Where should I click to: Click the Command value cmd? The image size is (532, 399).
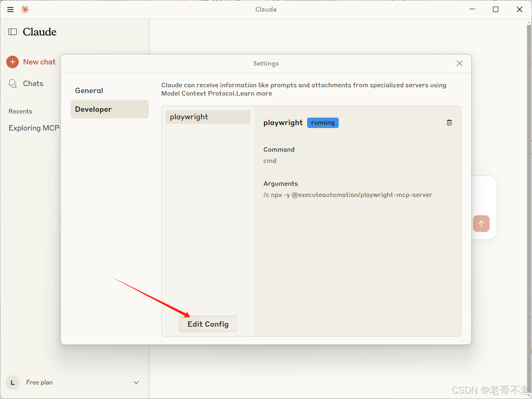(270, 161)
